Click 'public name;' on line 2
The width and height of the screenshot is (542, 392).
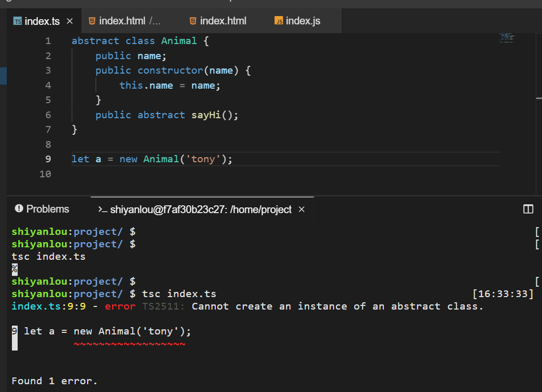[x=131, y=55]
